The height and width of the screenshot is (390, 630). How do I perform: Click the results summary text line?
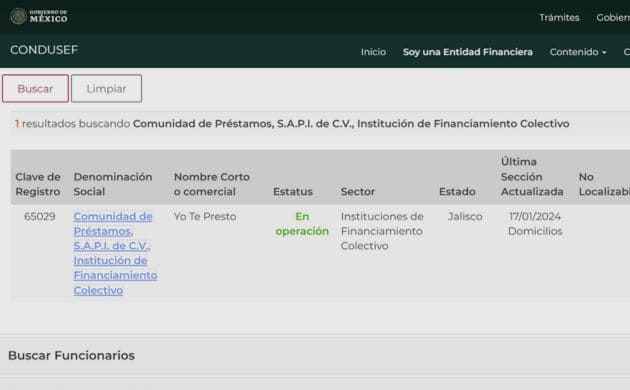coord(292,124)
